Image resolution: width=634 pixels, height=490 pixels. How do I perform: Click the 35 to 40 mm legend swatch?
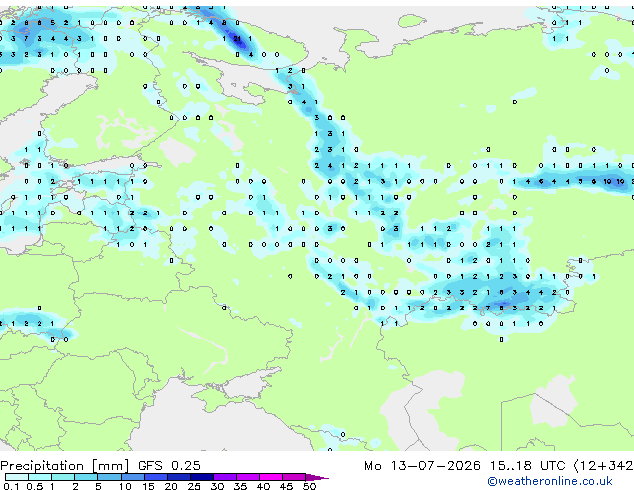[x=247, y=477]
